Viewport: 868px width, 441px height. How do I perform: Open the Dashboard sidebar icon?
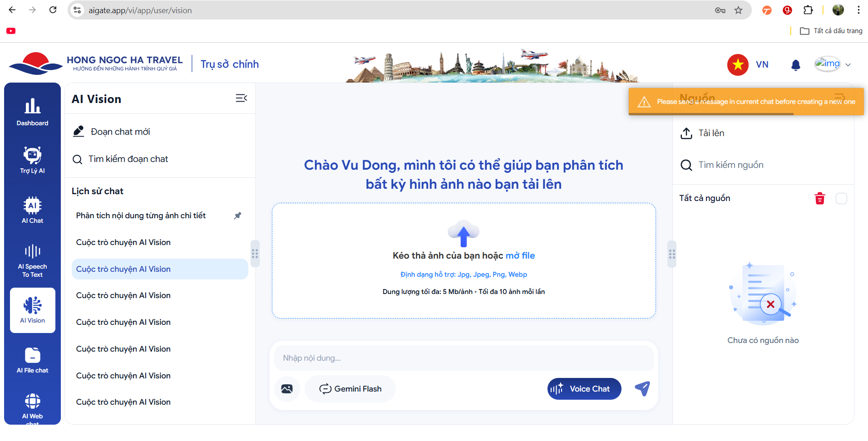(x=32, y=112)
